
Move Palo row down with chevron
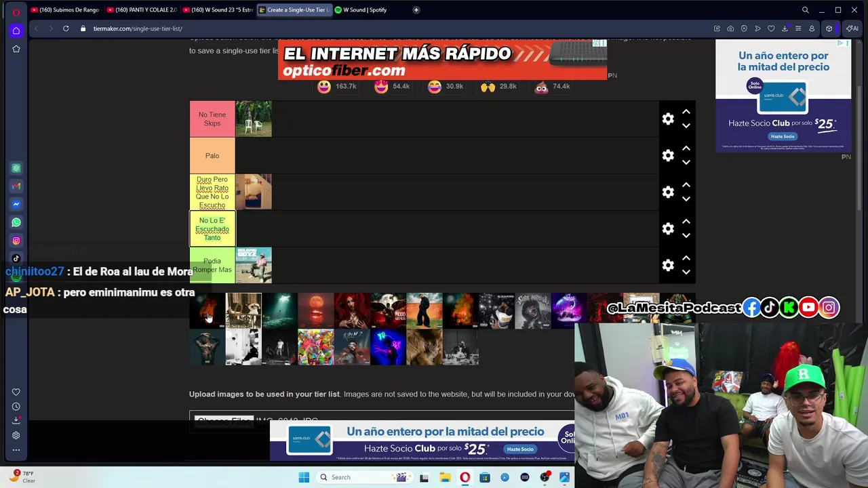(x=686, y=163)
